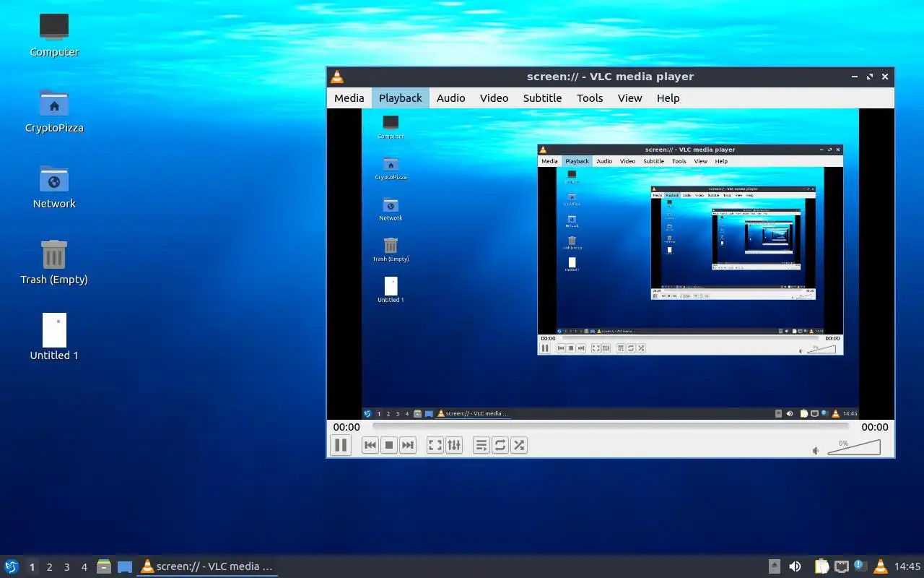Pause playback in VLC

click(x=341, y=445)
